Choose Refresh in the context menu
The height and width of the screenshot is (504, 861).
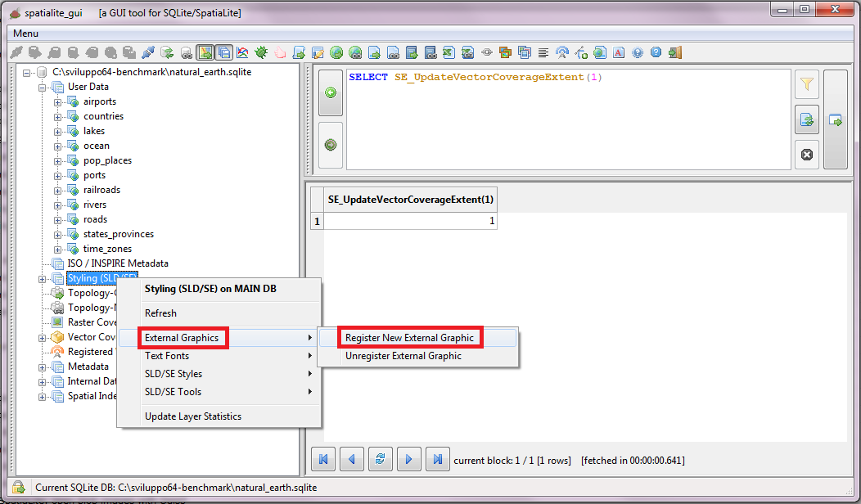219,313
